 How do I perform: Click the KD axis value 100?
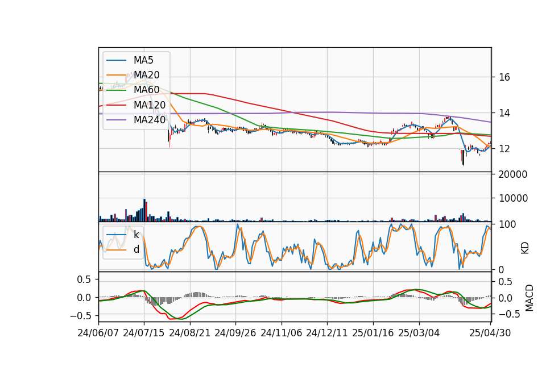[x=507, y=224]
